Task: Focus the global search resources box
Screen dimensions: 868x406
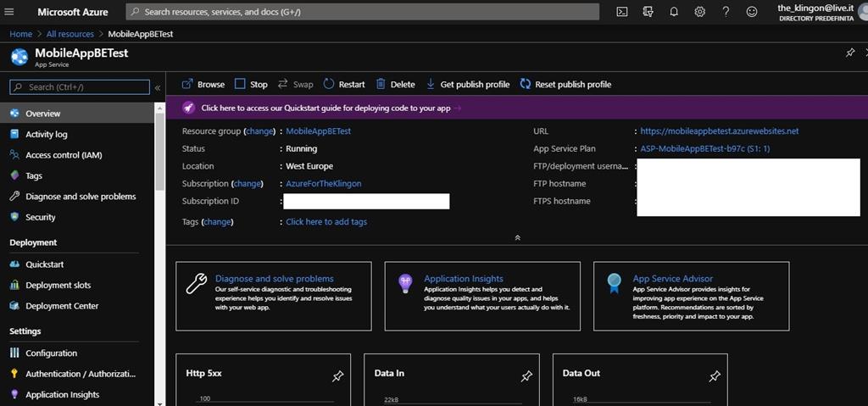Action: pyautogui.click(x=363, y=12)
